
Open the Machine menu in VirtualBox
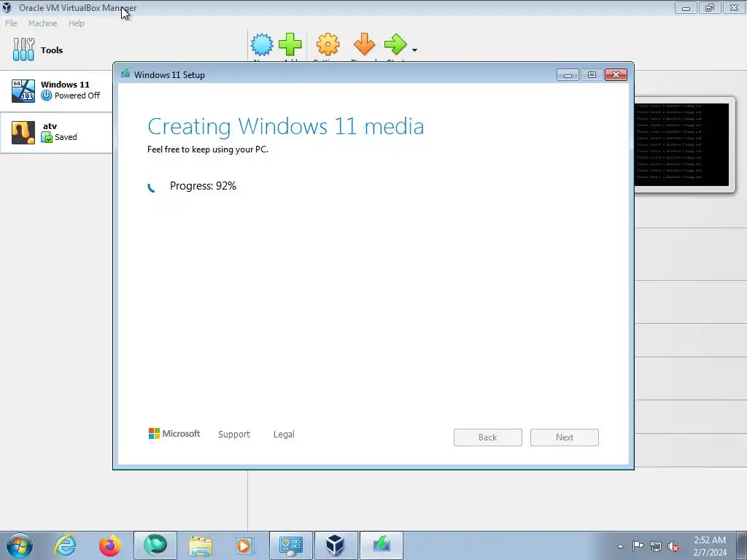pos(42,23)
